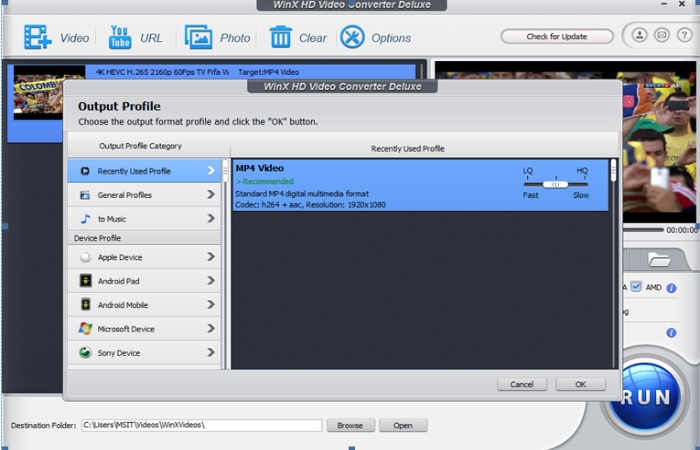
Task: Click the email envelope icon
Action: pos(662,35)
